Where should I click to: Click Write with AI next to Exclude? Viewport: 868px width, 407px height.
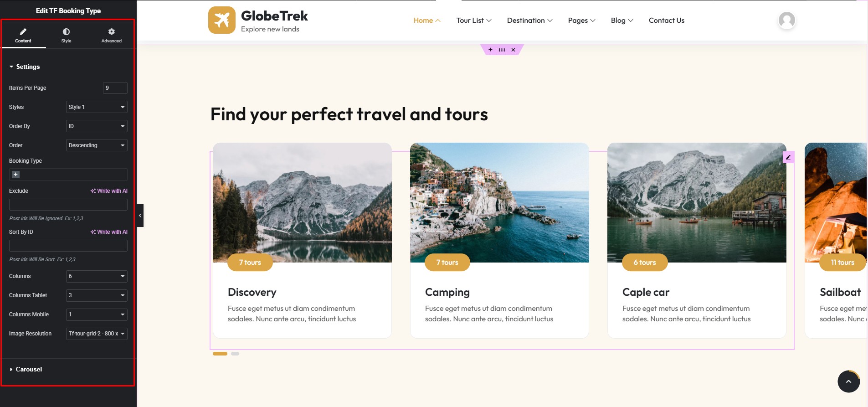[x=109, y=191]
